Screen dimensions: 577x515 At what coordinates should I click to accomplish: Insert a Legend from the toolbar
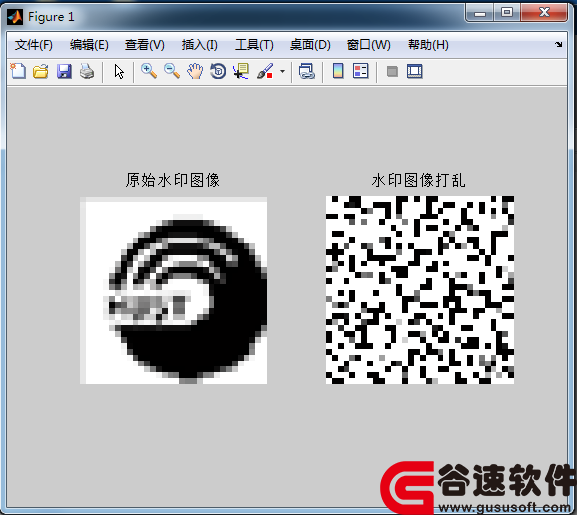click(361, 71)
